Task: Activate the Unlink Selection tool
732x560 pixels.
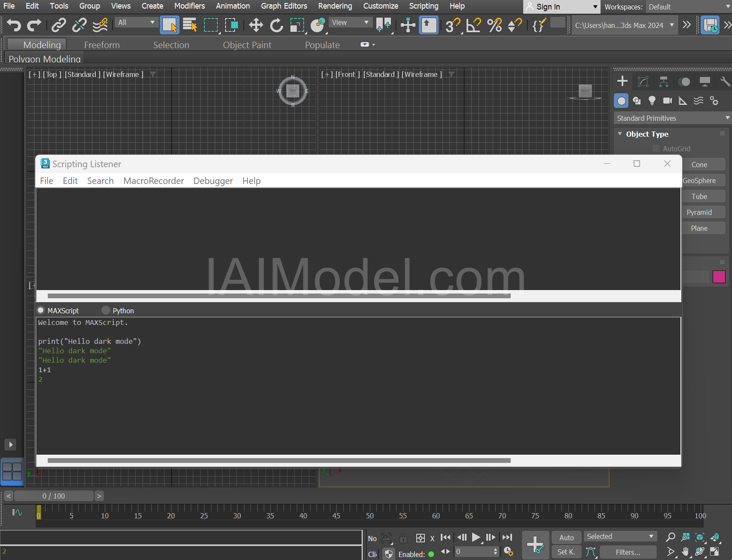Action: (79, 25)
